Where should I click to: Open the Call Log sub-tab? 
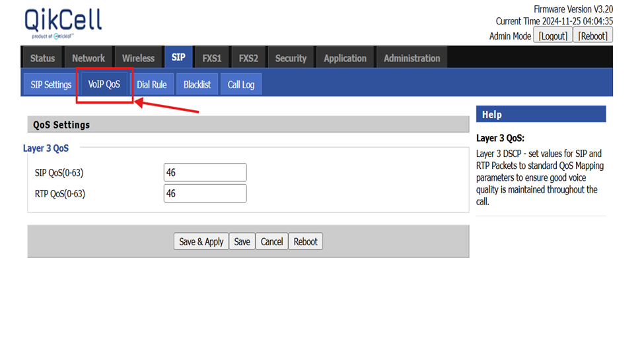pos(241,84)
